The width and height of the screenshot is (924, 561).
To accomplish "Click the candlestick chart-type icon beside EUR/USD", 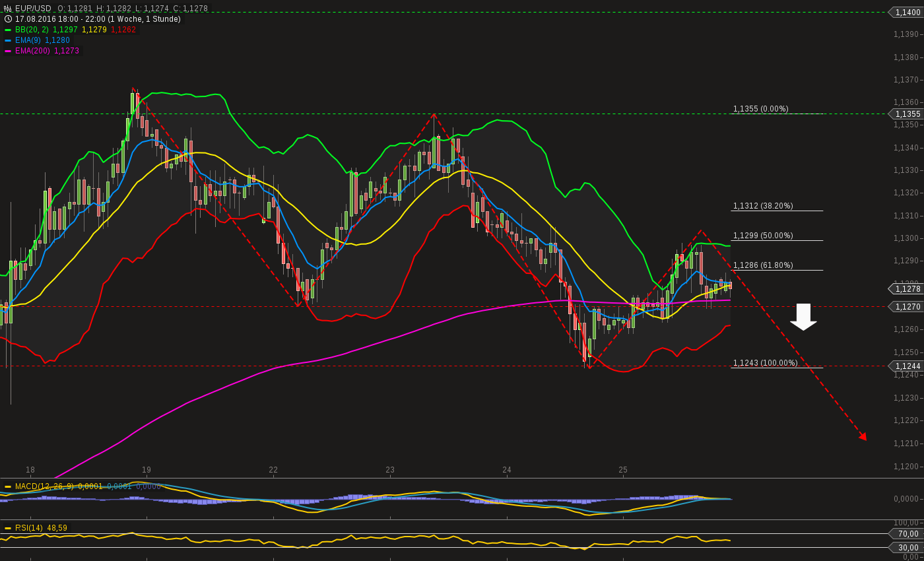I will pos(7,9).
